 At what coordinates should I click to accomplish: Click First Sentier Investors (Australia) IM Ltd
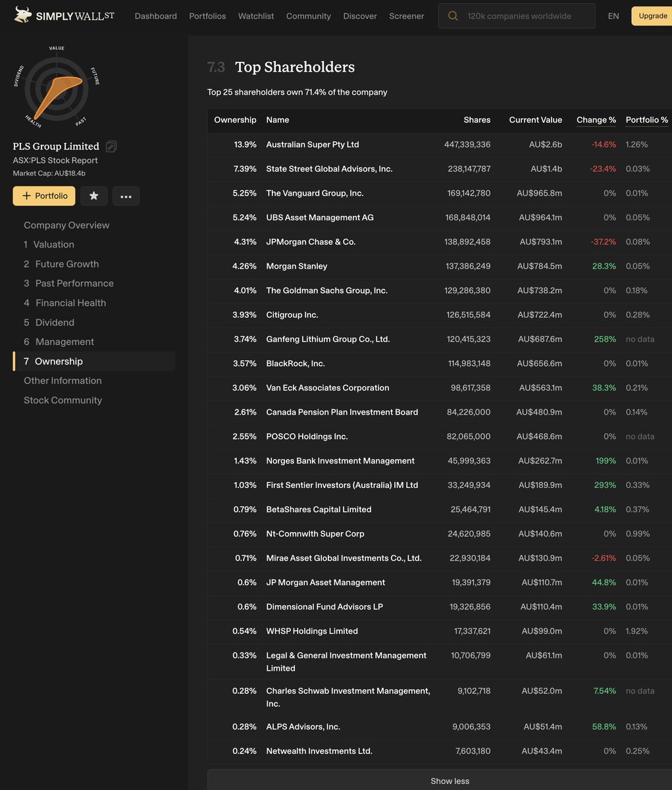pos(342,485)
